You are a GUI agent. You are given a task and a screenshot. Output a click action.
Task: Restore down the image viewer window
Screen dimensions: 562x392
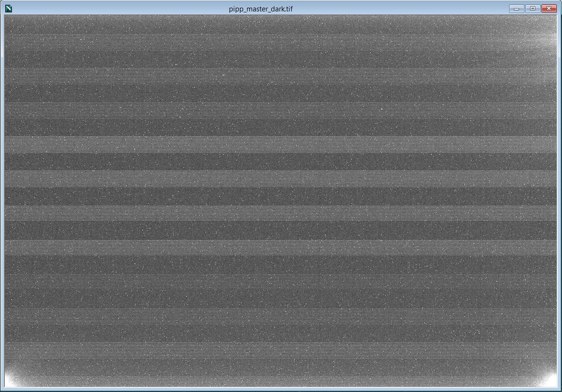click(532, 8)
